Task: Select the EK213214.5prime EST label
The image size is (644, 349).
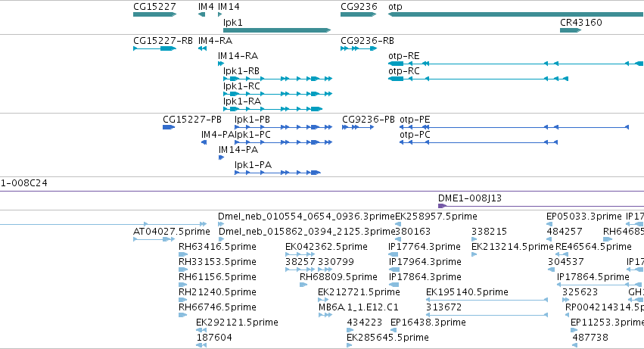Action: pyautogui.click(x=512, y=247)
